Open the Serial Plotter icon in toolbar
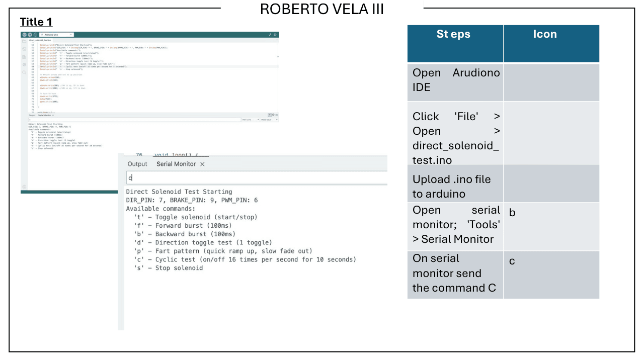644x362 pixels. [270, 35]
